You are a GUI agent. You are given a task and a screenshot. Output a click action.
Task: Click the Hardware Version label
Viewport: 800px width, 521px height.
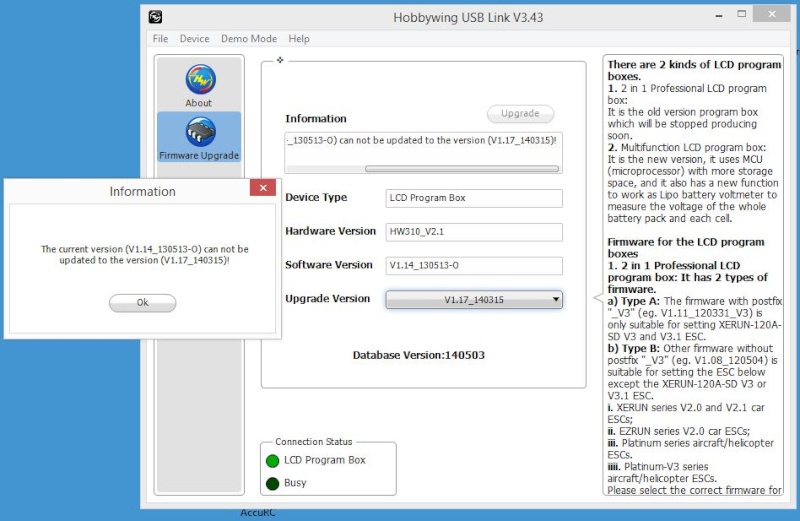331,231
